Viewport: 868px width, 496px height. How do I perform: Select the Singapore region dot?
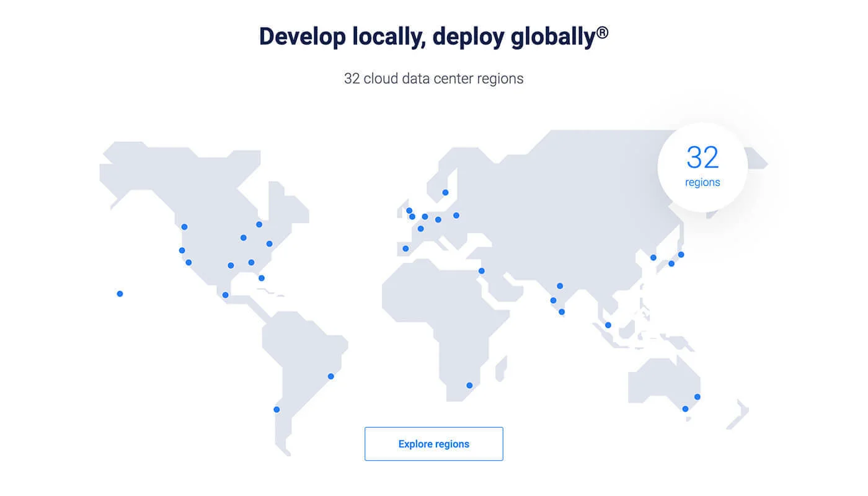pos(608,325)
